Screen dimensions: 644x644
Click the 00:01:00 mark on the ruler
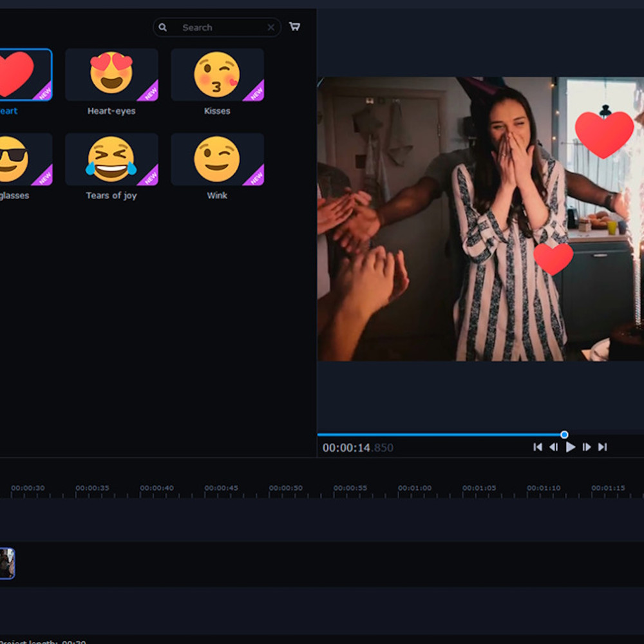[415, 488]
